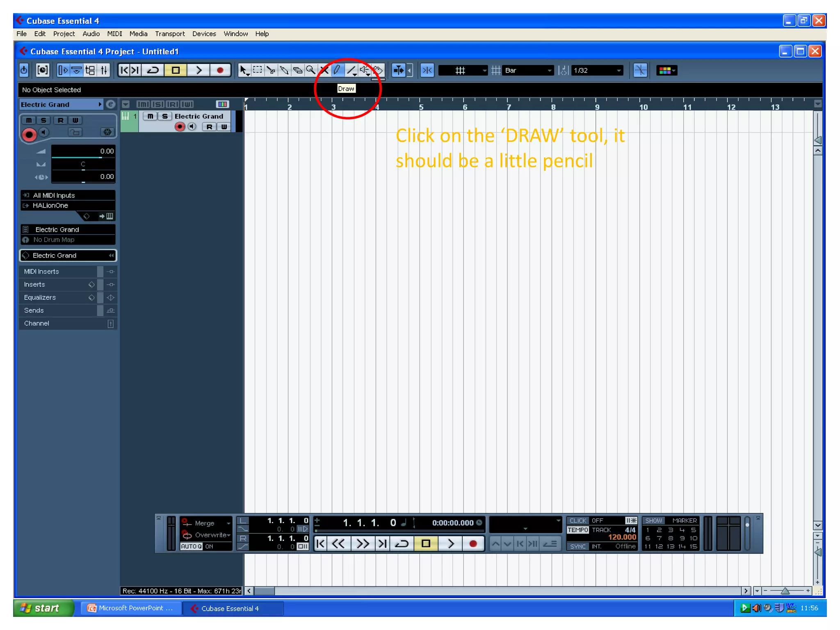Click Inspector record enable button
This screenshot has width=840, height=630.
click(x=29, y=134)
